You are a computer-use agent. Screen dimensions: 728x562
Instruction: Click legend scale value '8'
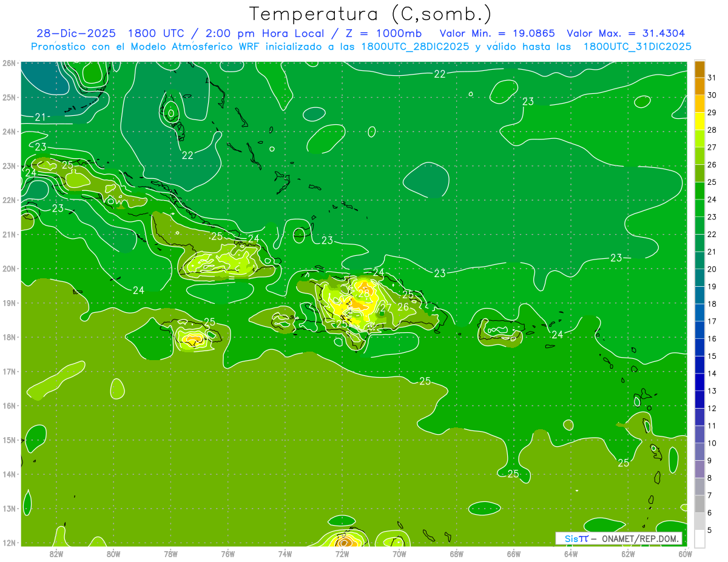tap(710, 478)
